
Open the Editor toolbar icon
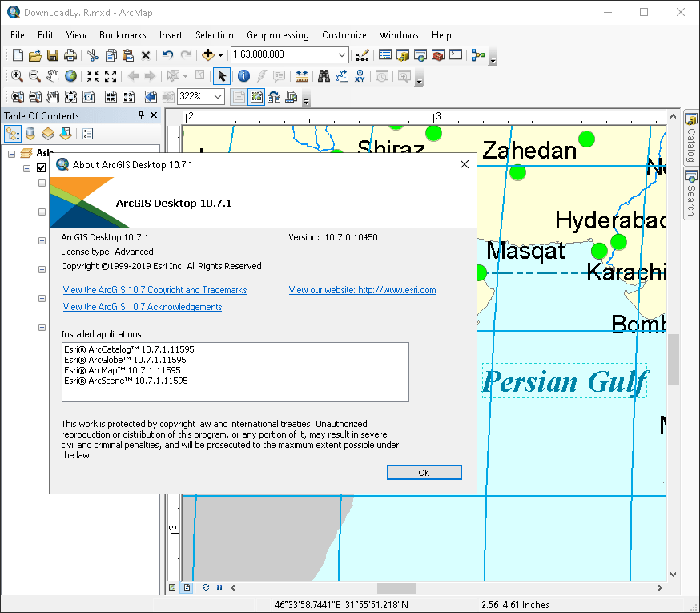(363, 55)
